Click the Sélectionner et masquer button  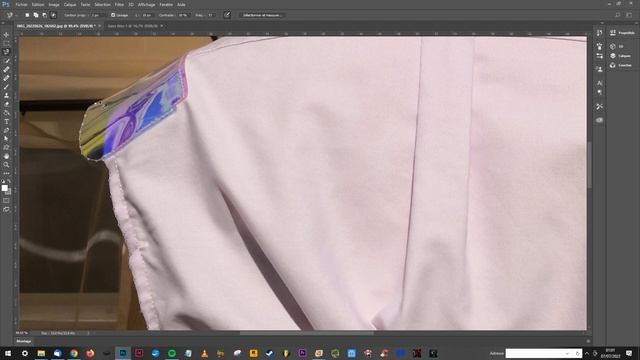[262, 15]
